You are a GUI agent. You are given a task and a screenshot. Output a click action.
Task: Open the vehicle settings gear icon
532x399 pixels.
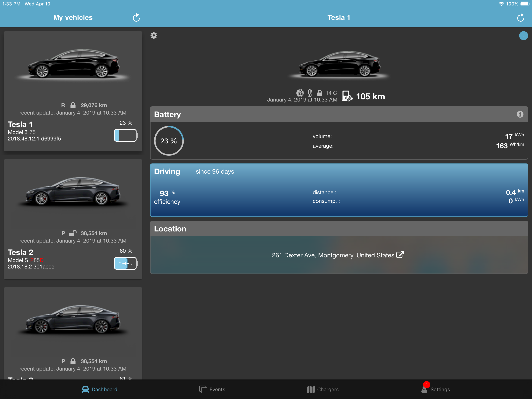pyautogui.click(x=154, y=36)
